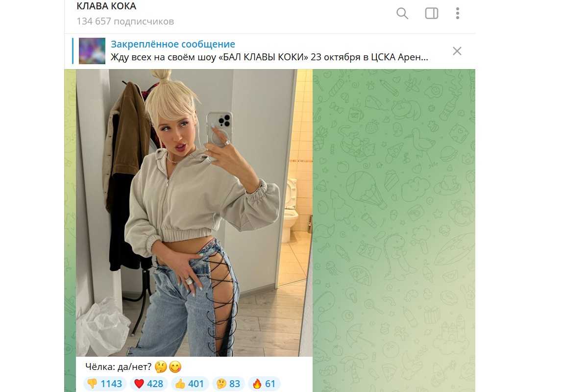The width and height of the screenshot is (588, 392).
Task: Toggle the red heart reaction with 428
Action: click(x=149, y=384)
